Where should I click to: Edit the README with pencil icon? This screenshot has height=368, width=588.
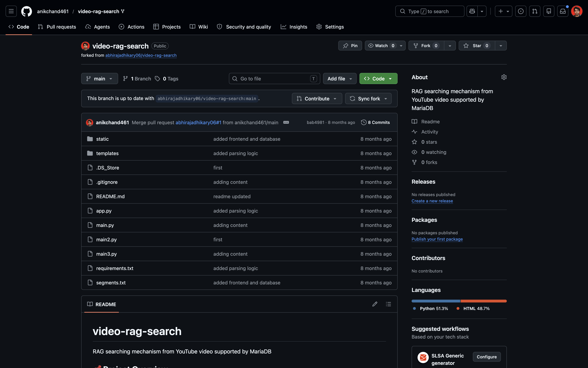click(375, 304)
